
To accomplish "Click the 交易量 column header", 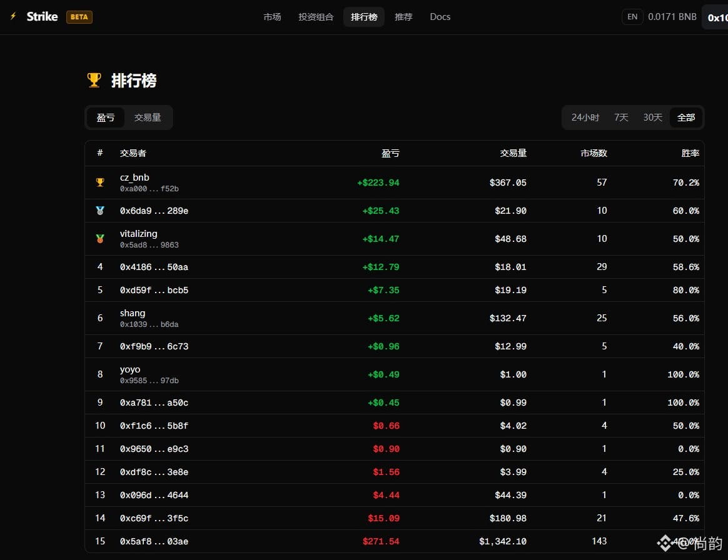I will (x=513, y=153).
